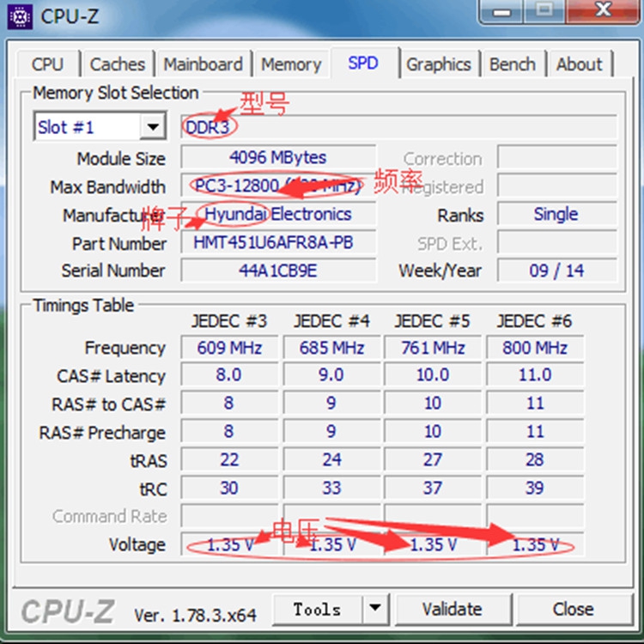
Task: Click the Close button at bottom
Action: point(573,610)
